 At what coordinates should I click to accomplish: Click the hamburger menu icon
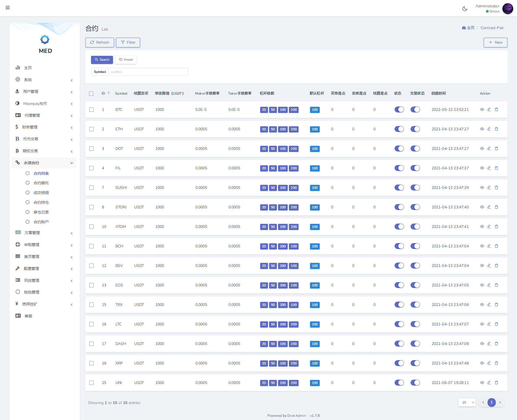pos(8,8)
